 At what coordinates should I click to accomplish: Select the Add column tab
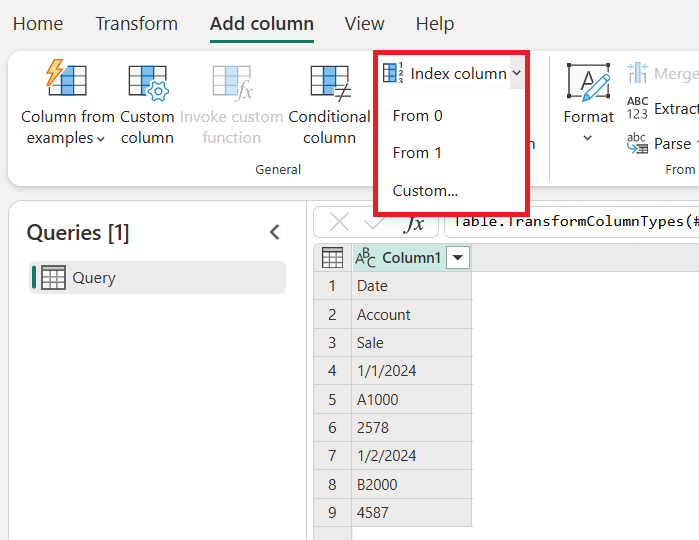pyautogui.click(x=262, y=24)
